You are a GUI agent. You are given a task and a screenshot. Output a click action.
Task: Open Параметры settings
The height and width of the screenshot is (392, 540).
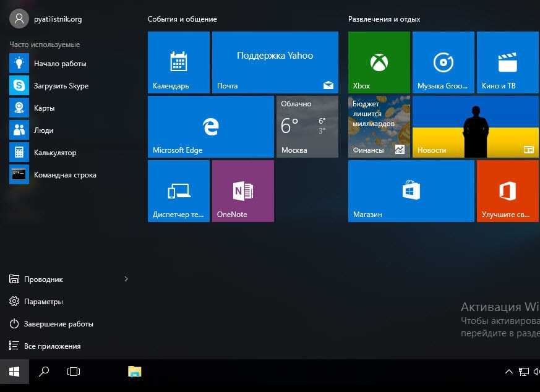click(x=43, y=302)
